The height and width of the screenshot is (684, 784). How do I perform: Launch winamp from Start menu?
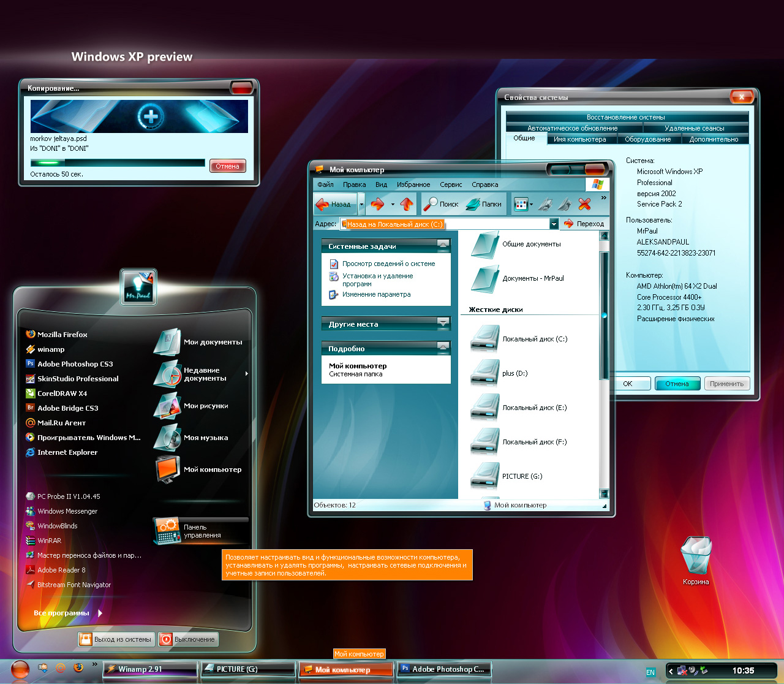tap(45, 349)
